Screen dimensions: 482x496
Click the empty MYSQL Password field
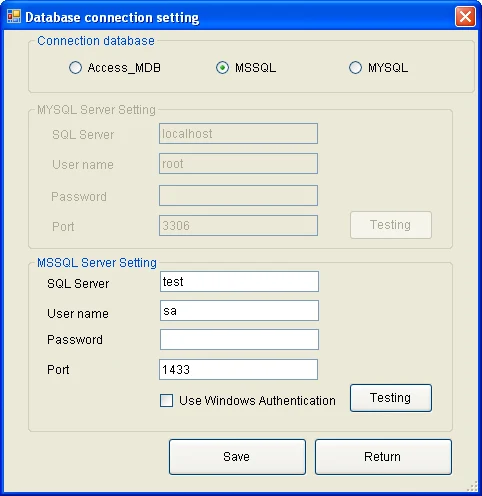(x=238, y=196)
